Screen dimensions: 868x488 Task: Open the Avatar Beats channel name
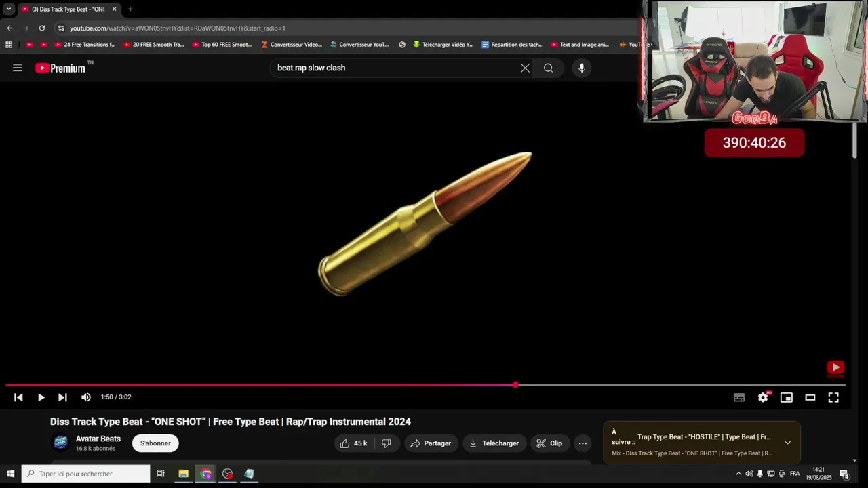[98, 439]
